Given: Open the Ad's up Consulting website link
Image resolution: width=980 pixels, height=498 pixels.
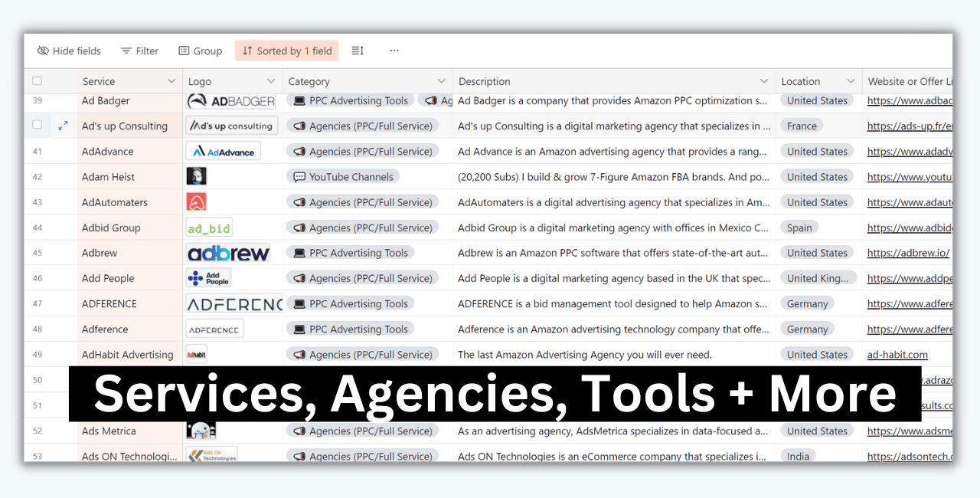Looking at the screenshot, I should point(910,126).
